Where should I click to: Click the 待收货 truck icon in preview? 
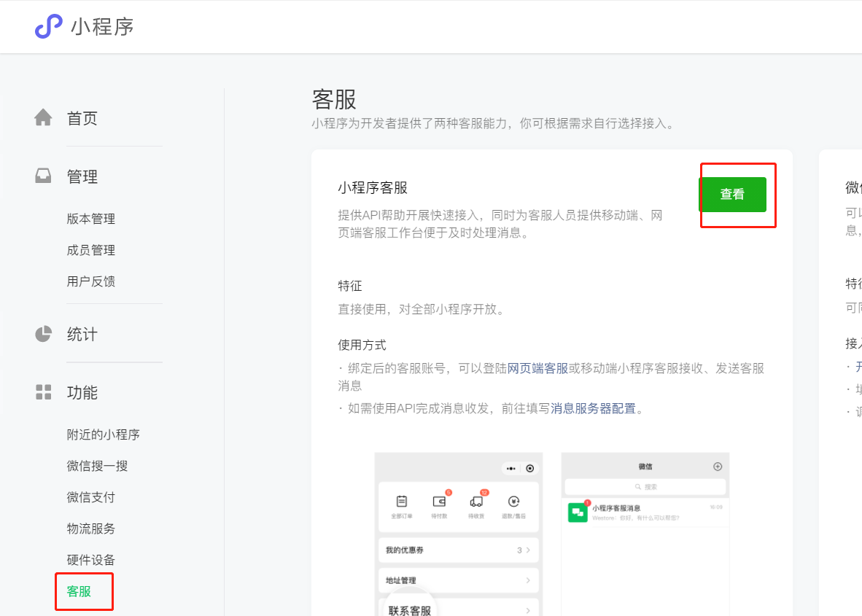[x=476, y=502]
